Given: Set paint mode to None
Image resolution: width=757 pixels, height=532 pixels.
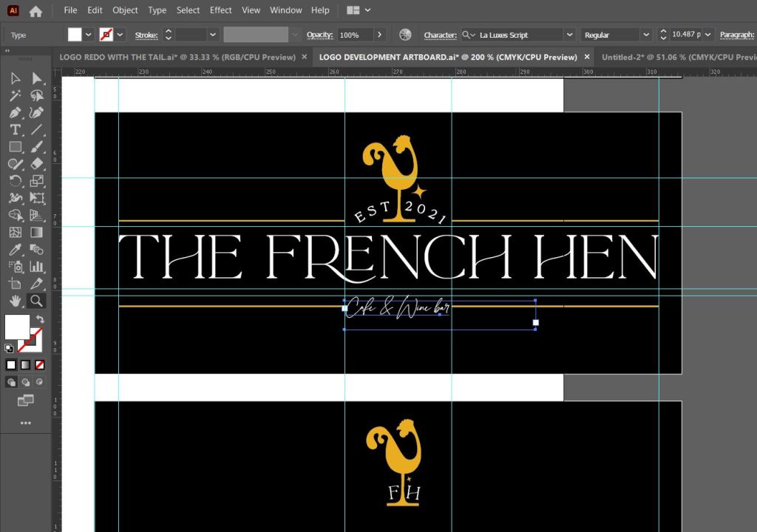Looking at the screenshot, I should coord(40,365).
